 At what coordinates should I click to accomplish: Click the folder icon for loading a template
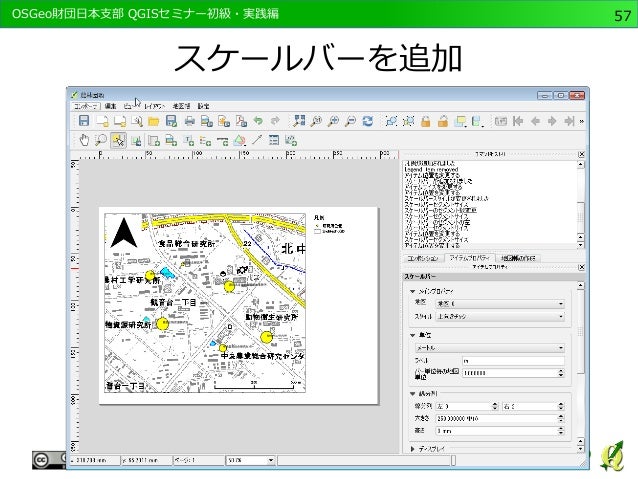[154, 121]
